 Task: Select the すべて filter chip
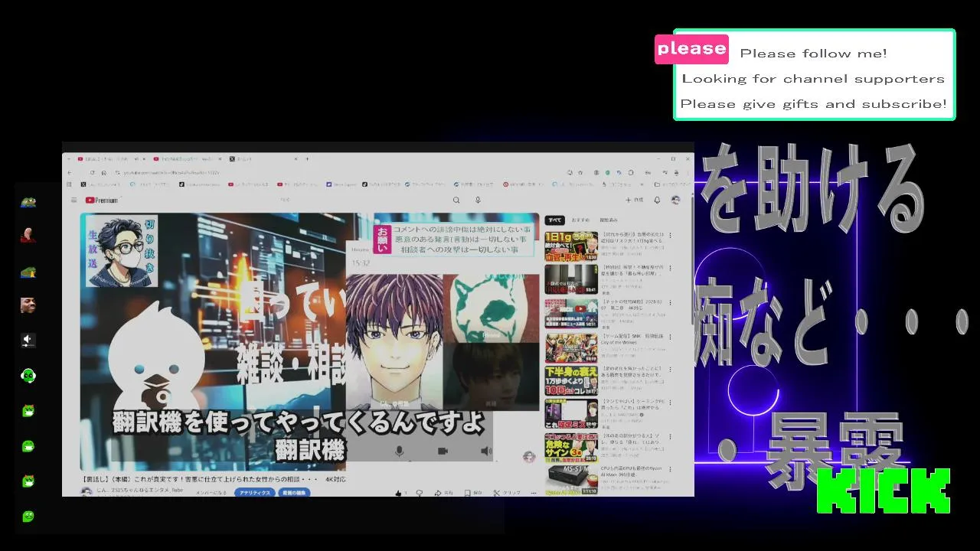[x=554, y=220]
